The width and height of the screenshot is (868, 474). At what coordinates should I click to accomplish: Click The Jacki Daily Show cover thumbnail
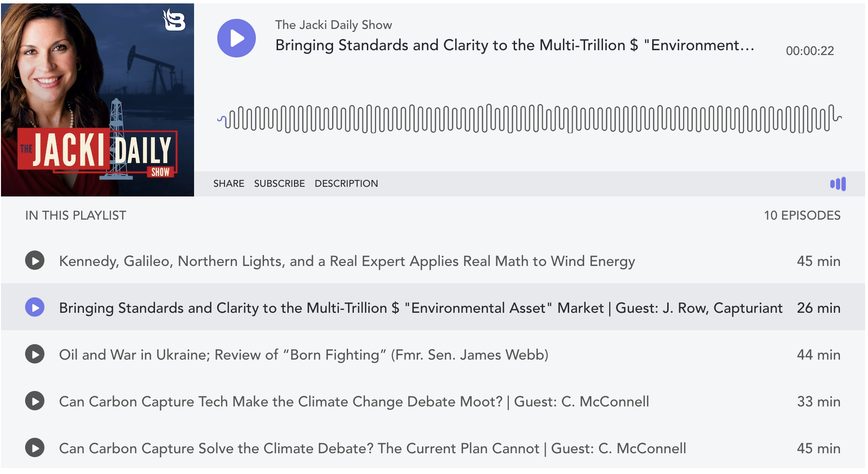click(98, 100)
